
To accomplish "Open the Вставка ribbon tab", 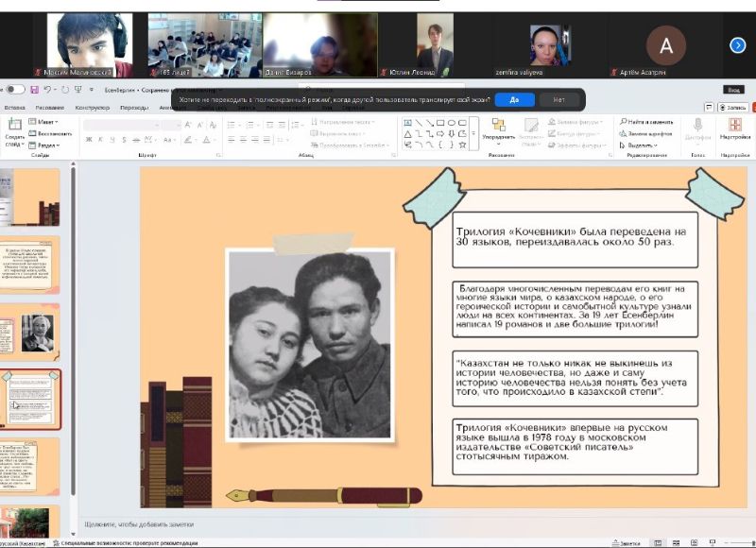I will [x=15, y=108].
